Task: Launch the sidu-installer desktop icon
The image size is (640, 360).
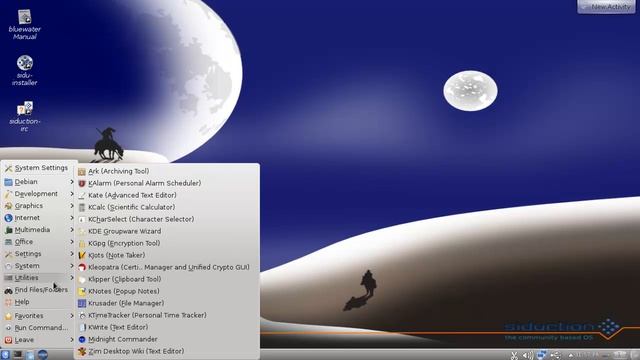Action: pos(24,70)
